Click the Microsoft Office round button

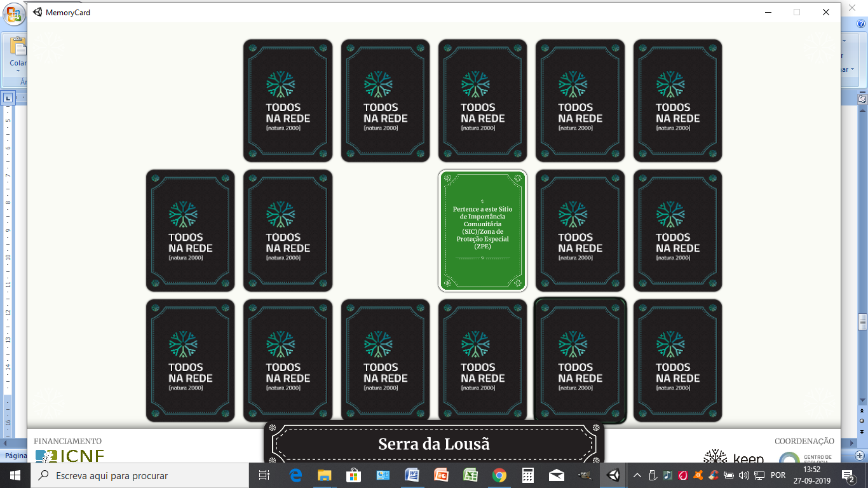pyautogui.click(x=13, y=13)
